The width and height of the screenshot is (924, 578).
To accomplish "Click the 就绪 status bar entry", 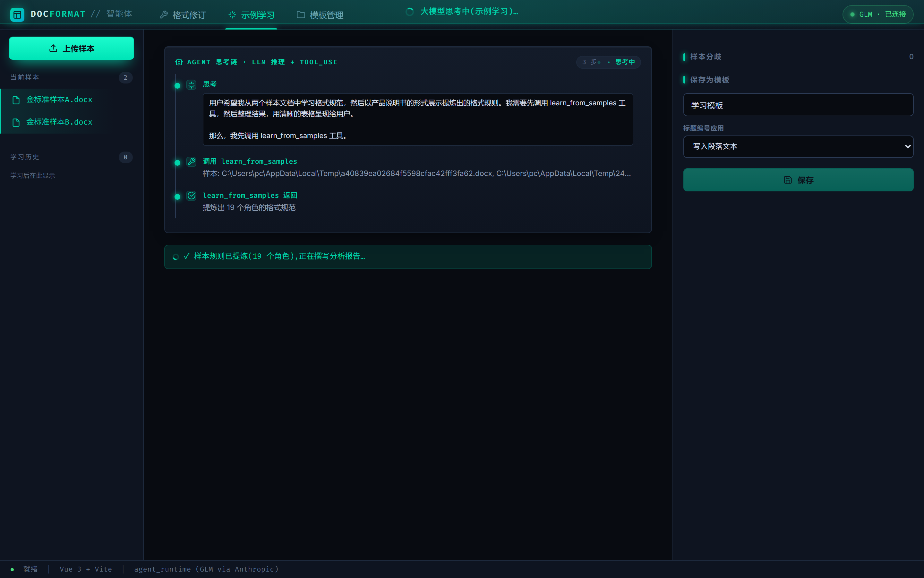I will (x=30, y=569).
